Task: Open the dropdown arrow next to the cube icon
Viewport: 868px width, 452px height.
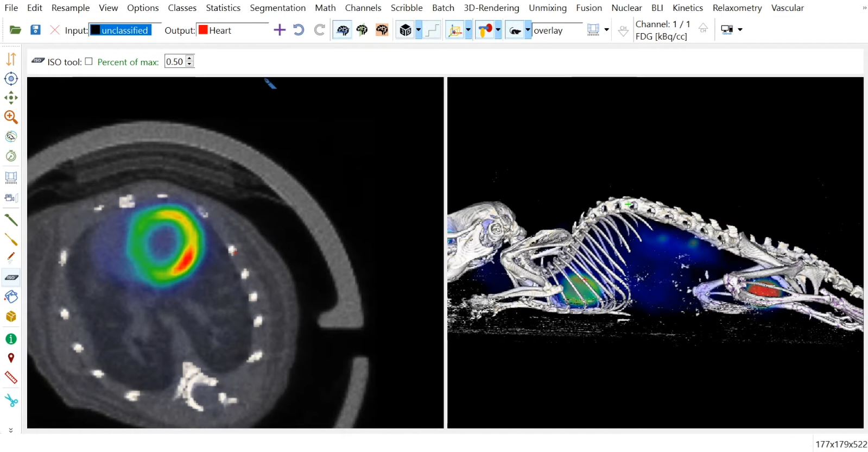Action: point(419,30)
